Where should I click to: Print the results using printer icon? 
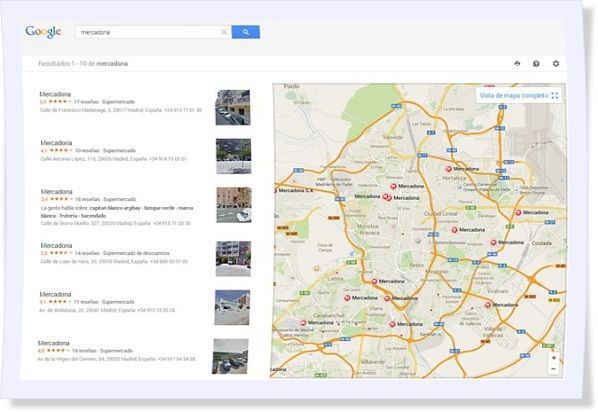point(517,63)
